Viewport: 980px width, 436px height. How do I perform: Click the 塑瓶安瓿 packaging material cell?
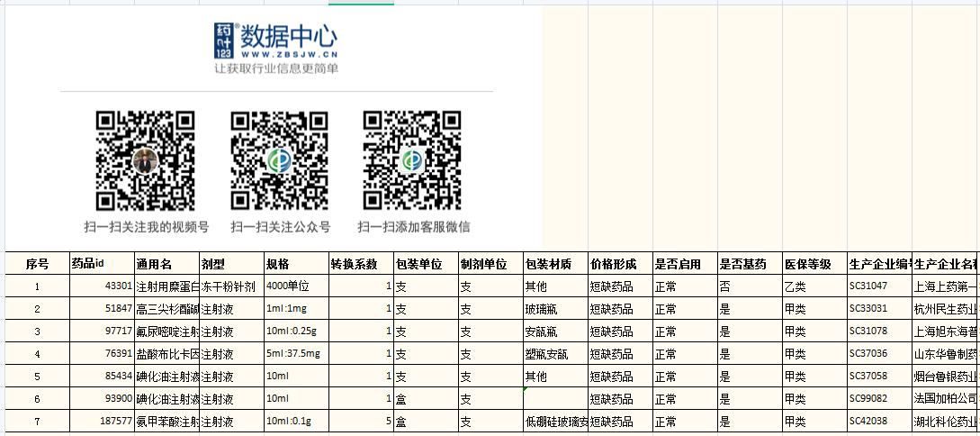coord(555,354)
